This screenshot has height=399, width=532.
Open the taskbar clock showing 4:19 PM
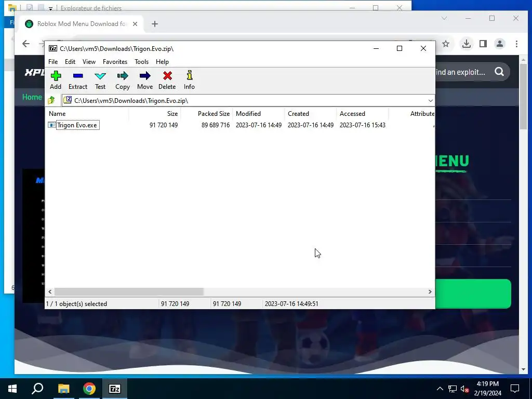coord(487,389)
